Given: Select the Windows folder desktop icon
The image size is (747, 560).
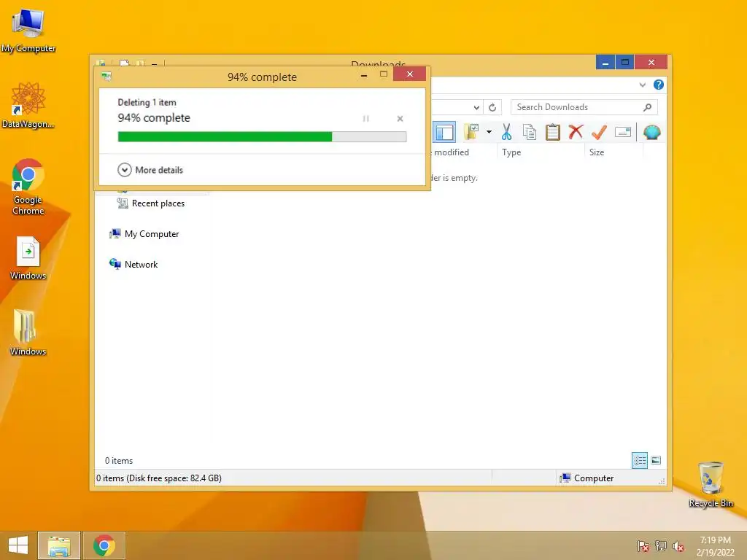Looking at the screenshot, I should click(28, 332).
